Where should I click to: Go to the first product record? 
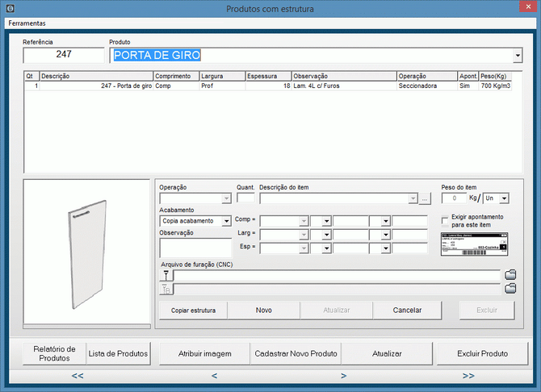click(x=78, y=376)
